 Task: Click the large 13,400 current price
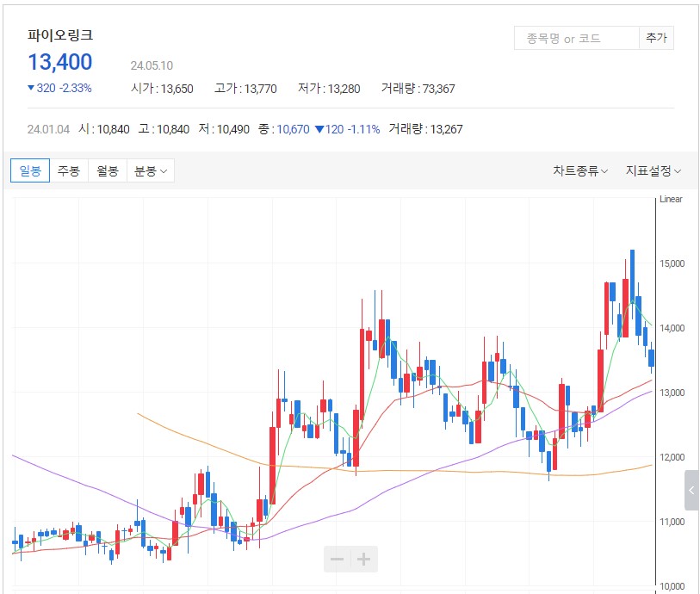(x=60, y=62)
